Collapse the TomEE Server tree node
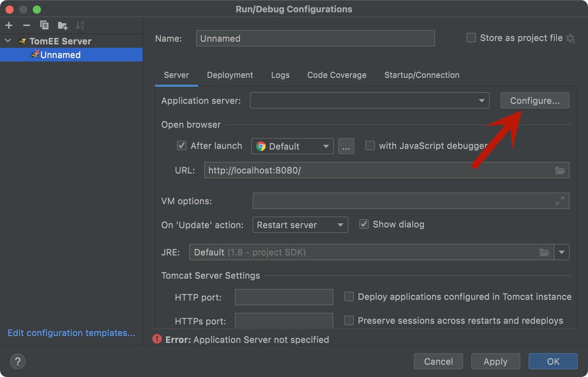The image size is (588, 377). tap(8, 41)
